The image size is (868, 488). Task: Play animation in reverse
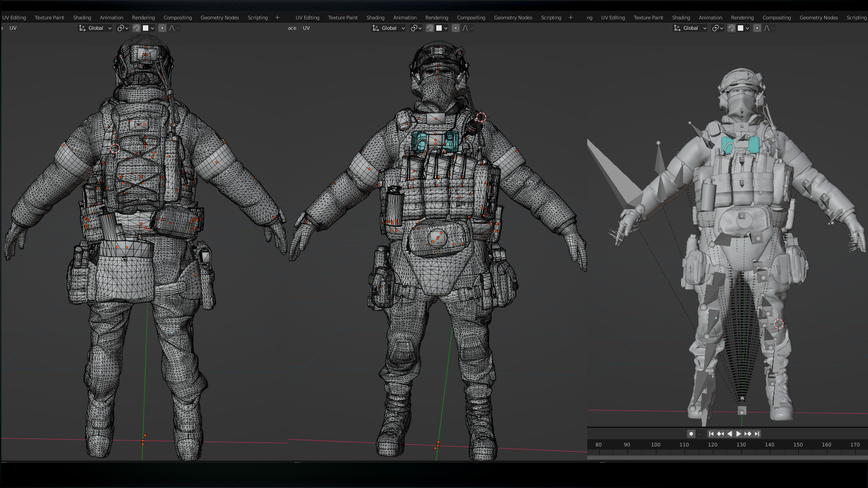pyautogui.click(x=729, y=434)
